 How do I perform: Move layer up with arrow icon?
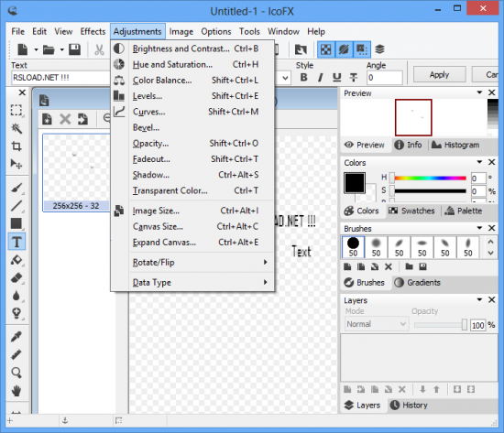pos(436,389)
